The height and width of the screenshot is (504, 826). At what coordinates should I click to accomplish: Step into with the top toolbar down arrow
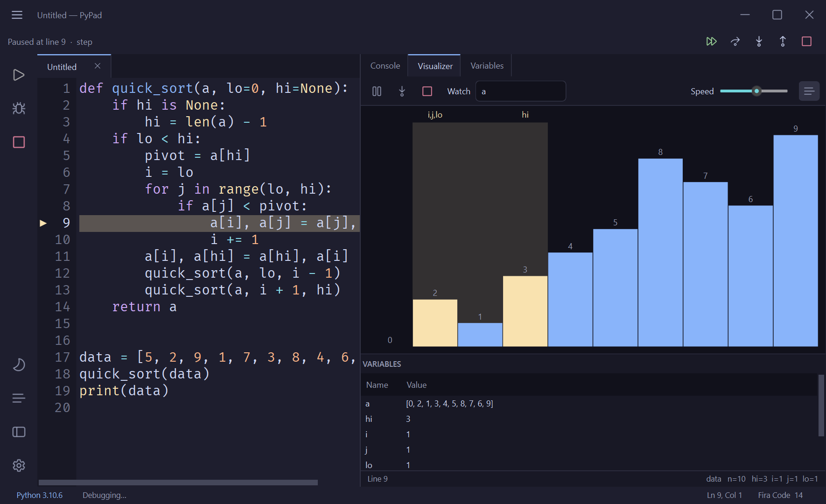(759, 42)
